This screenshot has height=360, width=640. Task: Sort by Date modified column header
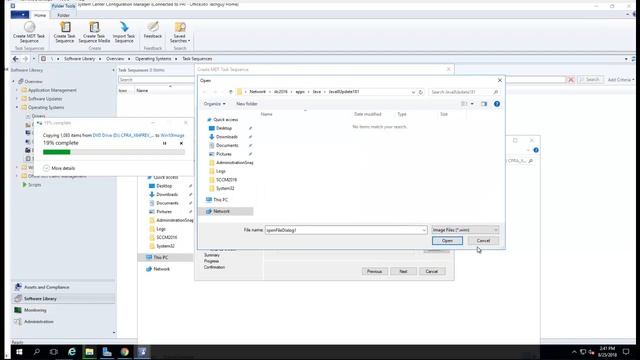click(367, 114)
